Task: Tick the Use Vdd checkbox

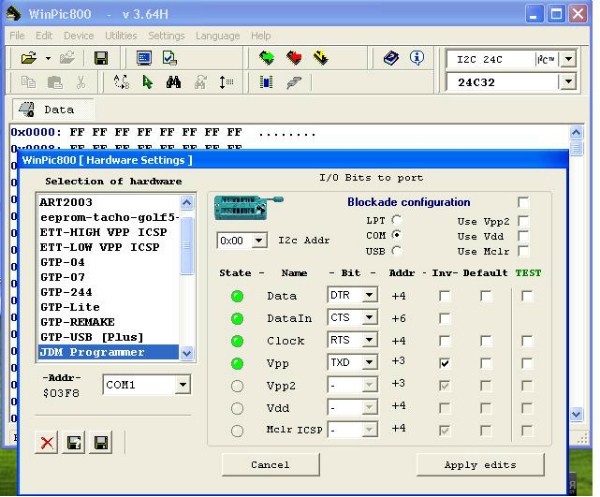Action: [x=523, y=236]
